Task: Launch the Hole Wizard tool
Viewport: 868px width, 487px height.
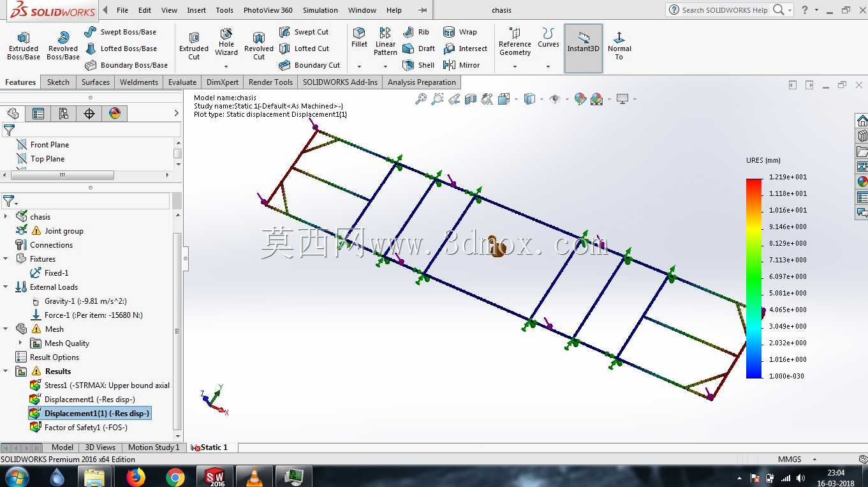Action: (x=226, y=42)
